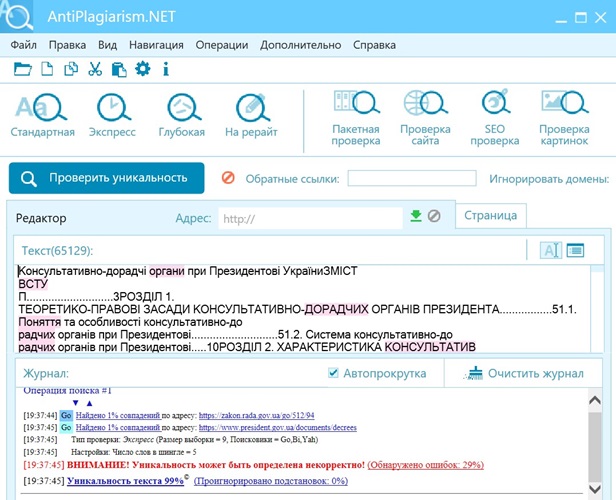This screenshot has height=500, width=616.
Task: Click the journal scrollbar down arrow
Action: [595, 489]
